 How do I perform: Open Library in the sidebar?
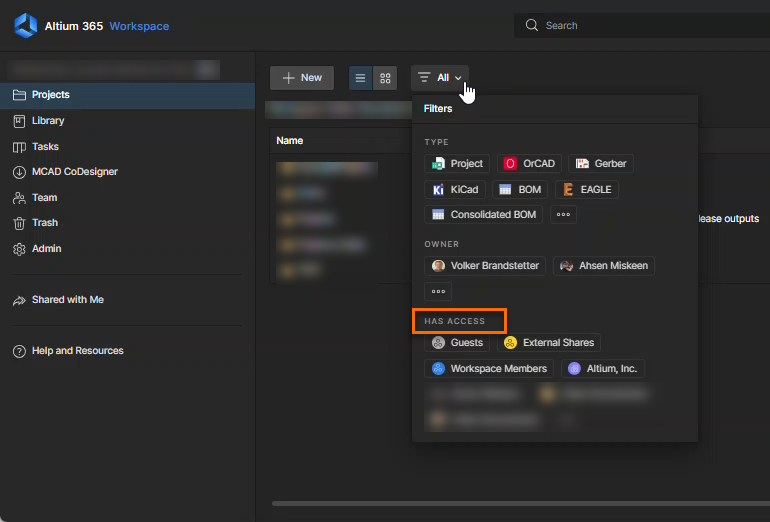tap(128, 121)
